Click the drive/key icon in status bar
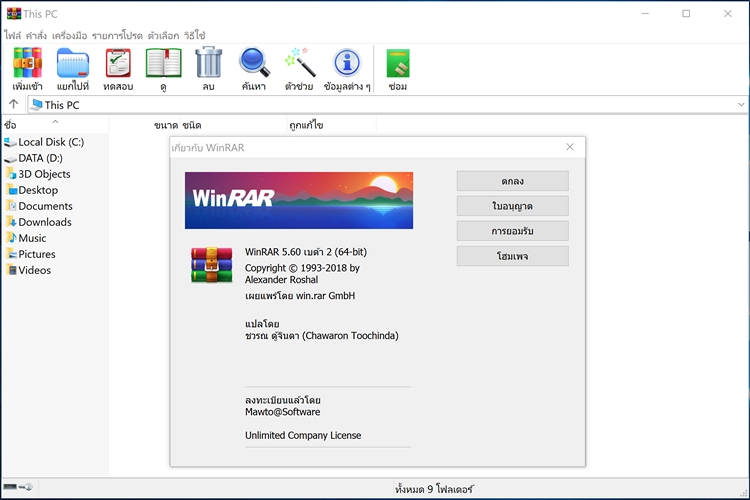750x500 pixels. point(18,487)
